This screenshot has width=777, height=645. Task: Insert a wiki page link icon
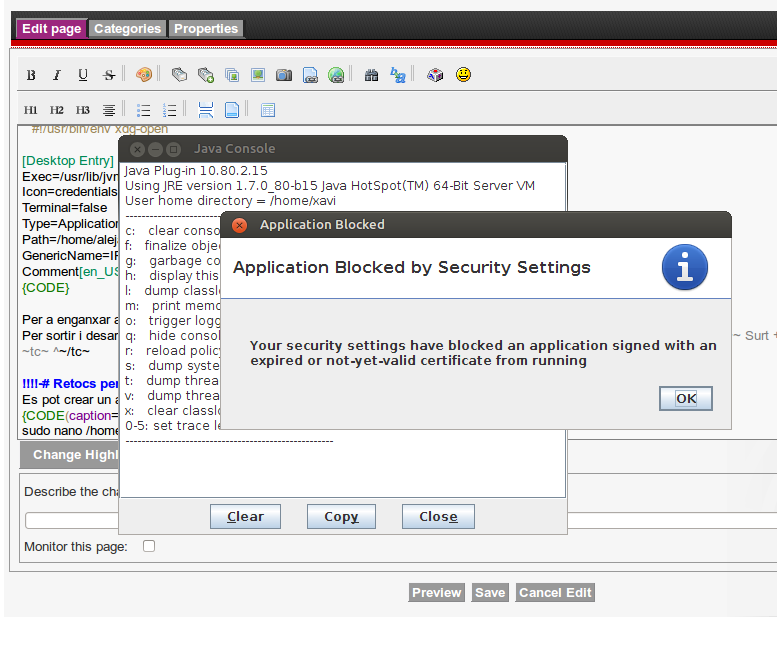tap(310, 75)
